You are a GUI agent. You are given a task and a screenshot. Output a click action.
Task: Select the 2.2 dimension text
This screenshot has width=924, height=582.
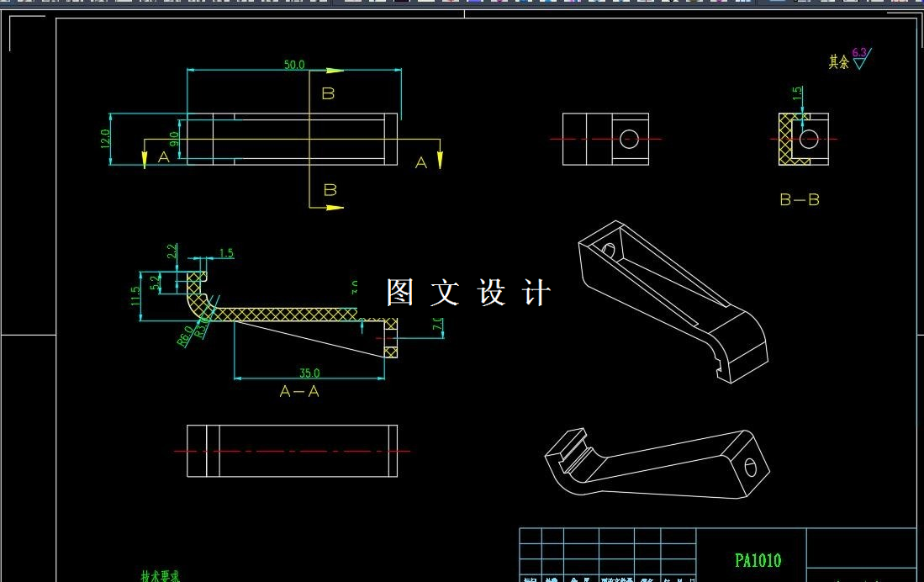(172, 251)
